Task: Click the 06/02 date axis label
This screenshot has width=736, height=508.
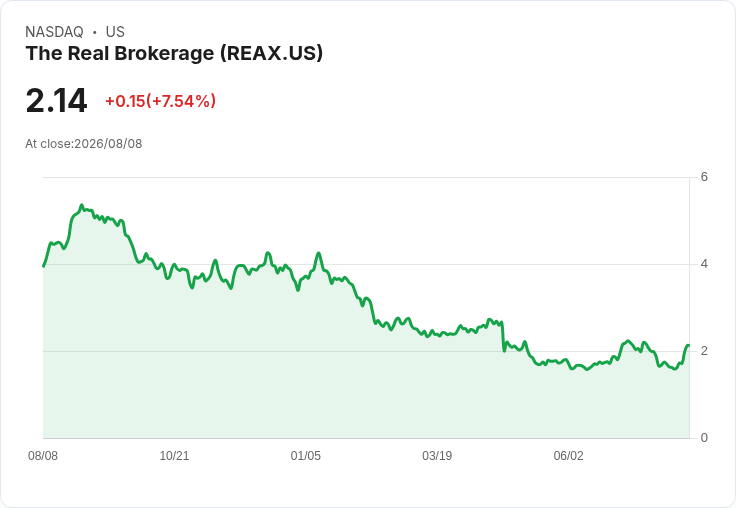Action: (568, 456)
